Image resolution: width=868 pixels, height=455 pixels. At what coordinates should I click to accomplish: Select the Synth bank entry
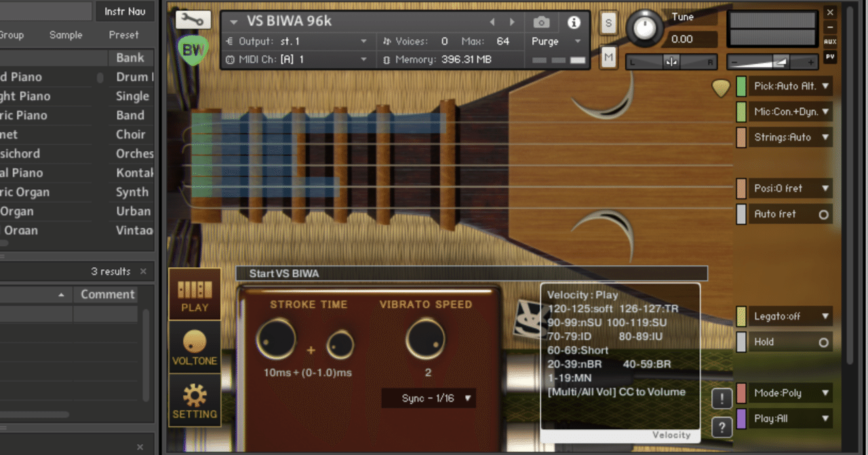coord(132,192)
